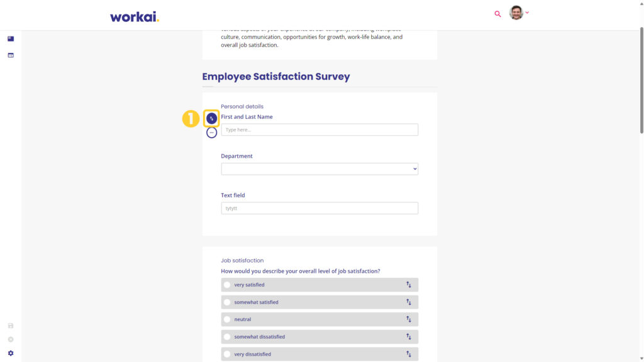This screenshot has width=644, height=362.
Task: Click into the First and Last Name field
Action: (x=319, y=129)
